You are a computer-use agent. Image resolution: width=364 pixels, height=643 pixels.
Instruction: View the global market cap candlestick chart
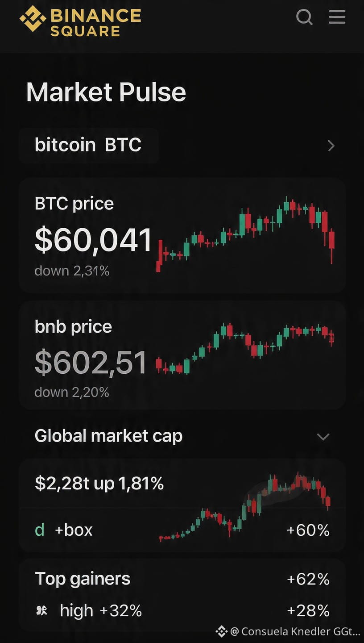tap(245, 507)
